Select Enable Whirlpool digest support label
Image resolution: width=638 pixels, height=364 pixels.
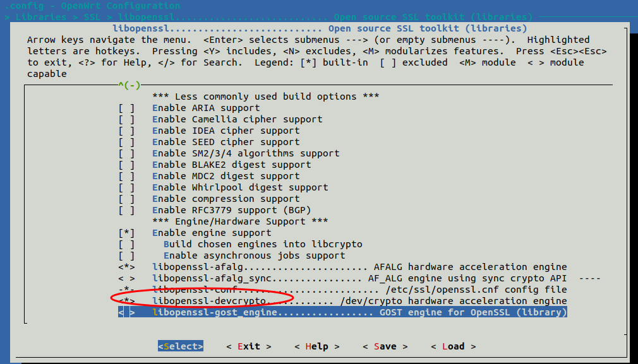point(240,188)
